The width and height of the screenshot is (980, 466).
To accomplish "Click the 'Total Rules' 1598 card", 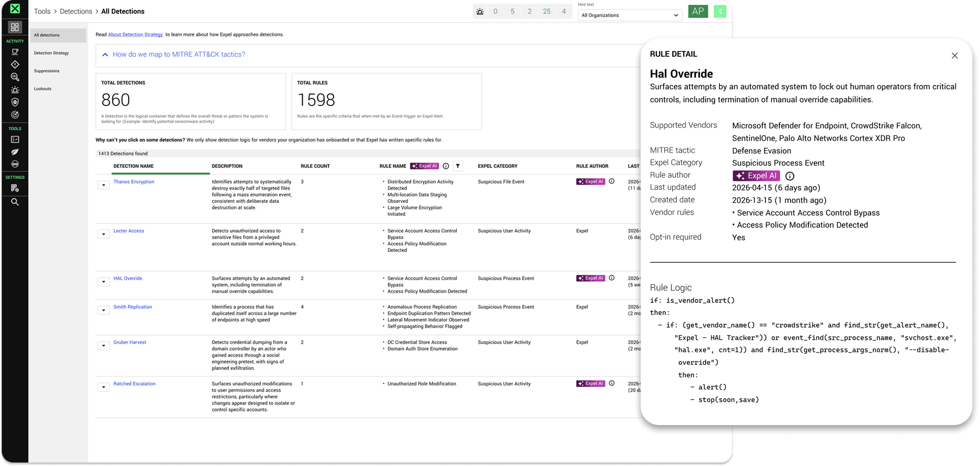I will pos(386,101).
